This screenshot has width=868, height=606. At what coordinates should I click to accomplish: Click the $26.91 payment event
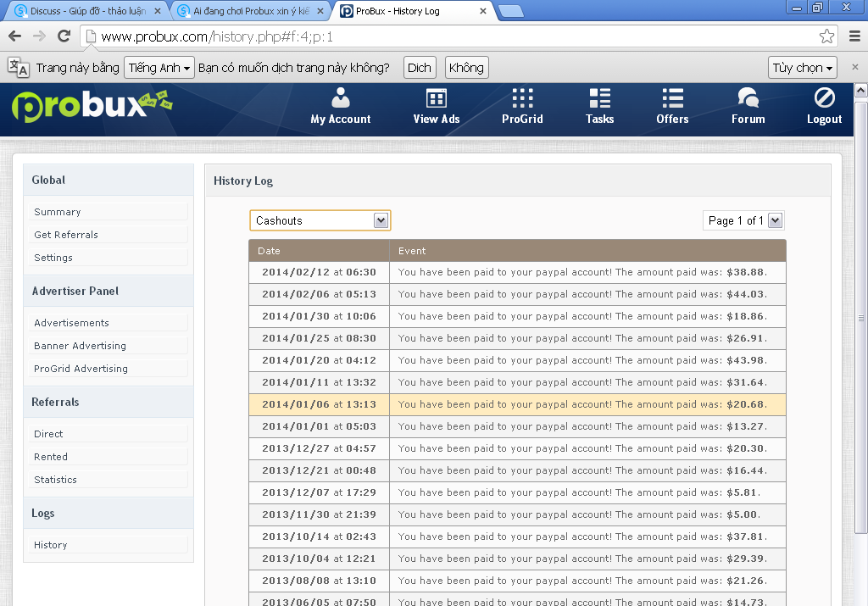click(582, 338)
